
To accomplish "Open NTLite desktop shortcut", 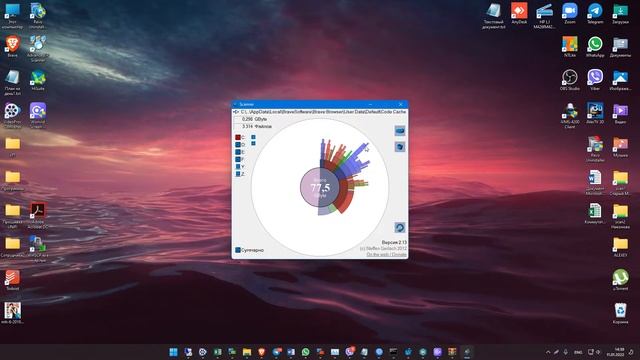I will pos(570,47).
